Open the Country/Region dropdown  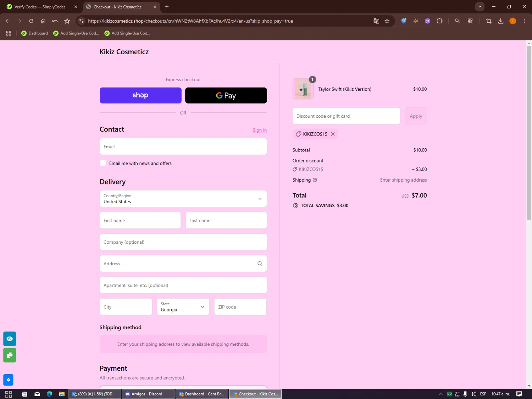tap(183, 199)
